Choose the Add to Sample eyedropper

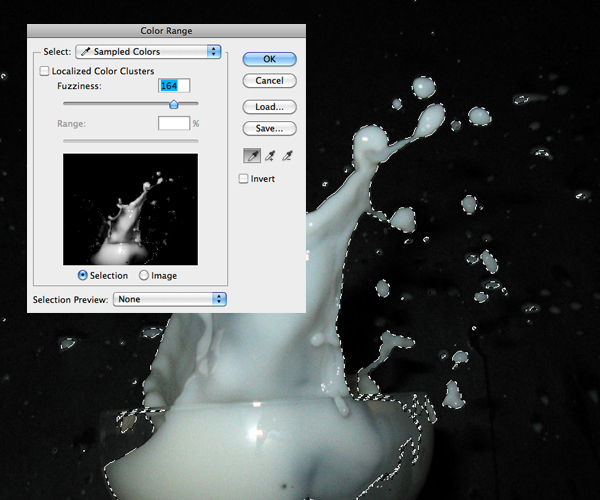click(269, 155)
